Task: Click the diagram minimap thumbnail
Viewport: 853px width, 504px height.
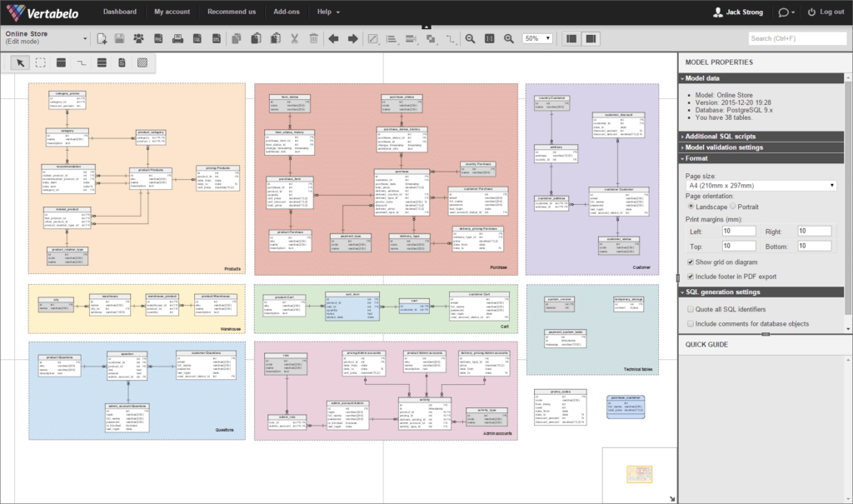Action: tap(639, 474)
